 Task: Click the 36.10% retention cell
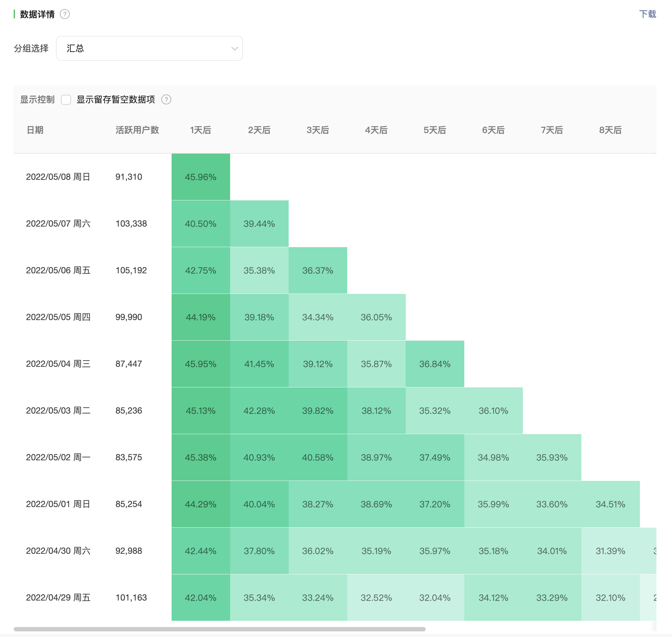[x=493, y=410]
